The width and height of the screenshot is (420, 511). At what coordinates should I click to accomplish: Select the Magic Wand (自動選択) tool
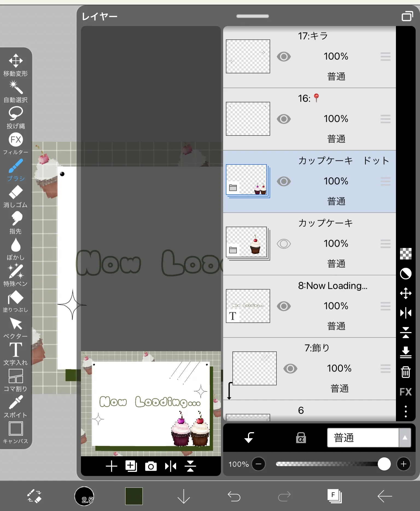[16, 91]
